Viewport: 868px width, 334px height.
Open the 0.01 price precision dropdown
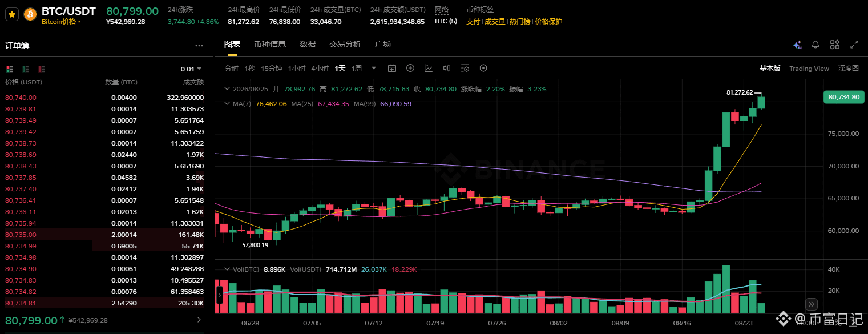(192, 69)
